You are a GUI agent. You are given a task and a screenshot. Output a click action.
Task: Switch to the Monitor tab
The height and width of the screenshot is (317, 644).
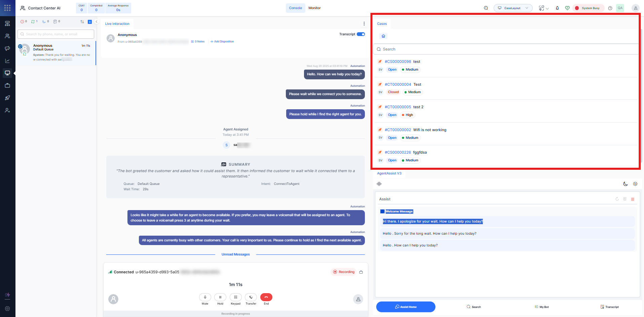(314, 8)
